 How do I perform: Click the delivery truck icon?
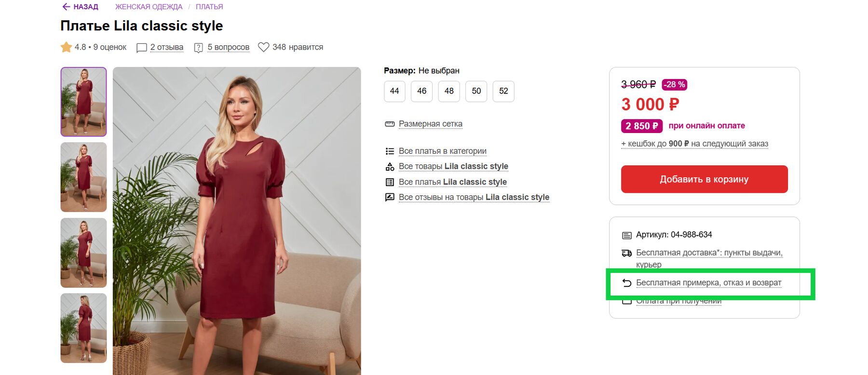pyautogui.click(x=626, y=253)
